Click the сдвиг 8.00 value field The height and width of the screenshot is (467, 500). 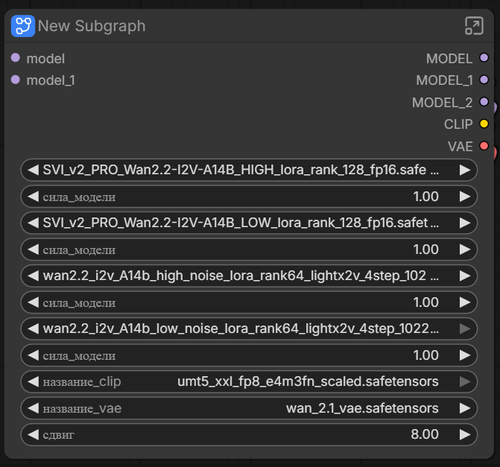click(x=249, y=434)
